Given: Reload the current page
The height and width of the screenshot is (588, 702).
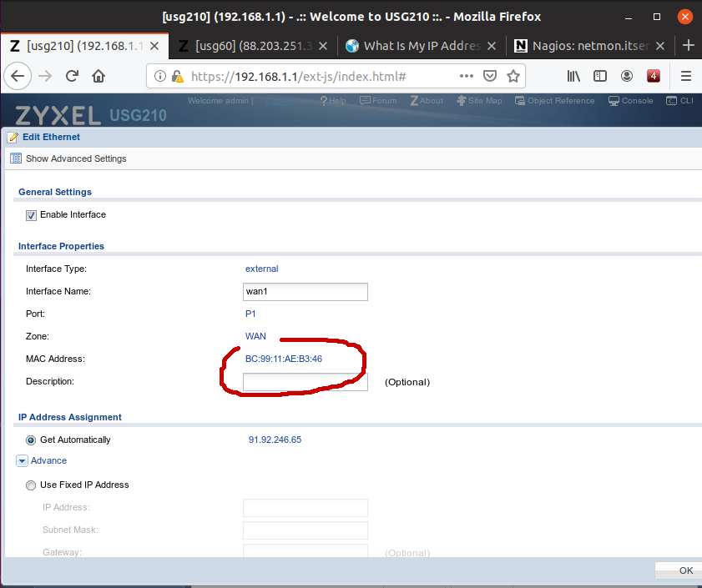Looking at the screenshot, I should point(72,77).
